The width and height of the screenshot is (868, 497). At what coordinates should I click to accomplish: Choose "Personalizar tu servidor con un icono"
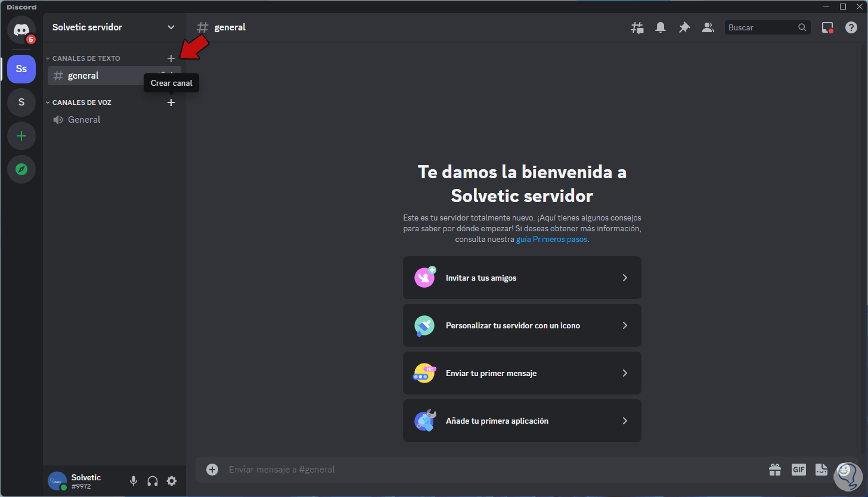pos(522,325)
